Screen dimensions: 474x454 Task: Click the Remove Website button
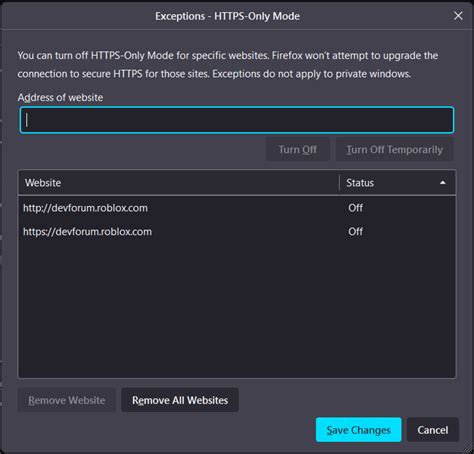pos(66,400)
